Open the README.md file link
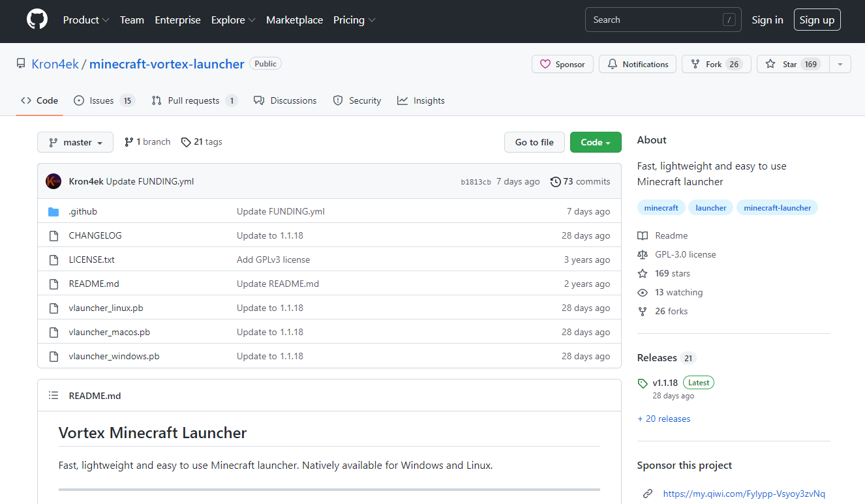This screenshot has width=865, height=504. click(94, 284)
